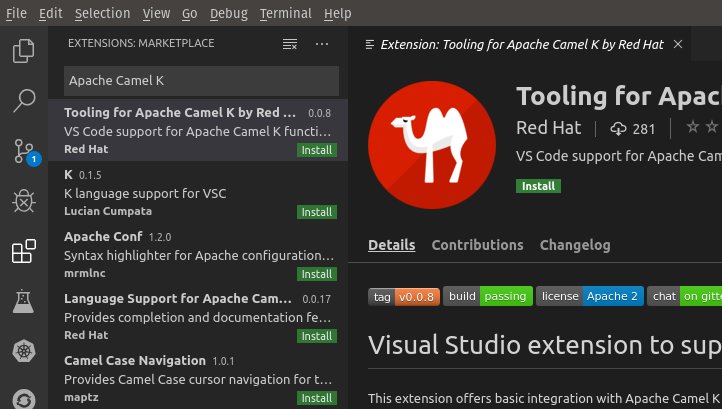The height and width of the screenshot is (409, 722).
Task: Install Language Support for Apache Camel extension
Action: tap(317, 336)
